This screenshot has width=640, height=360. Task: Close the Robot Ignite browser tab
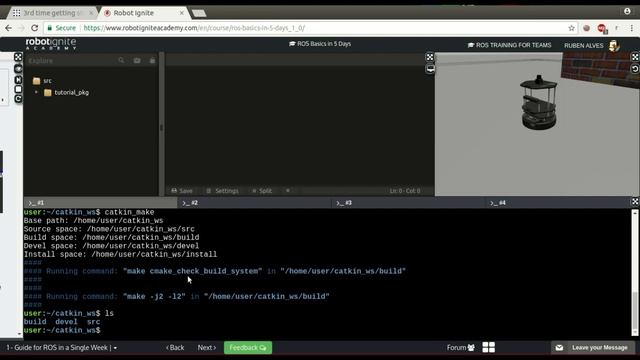[x=182, y=13]
